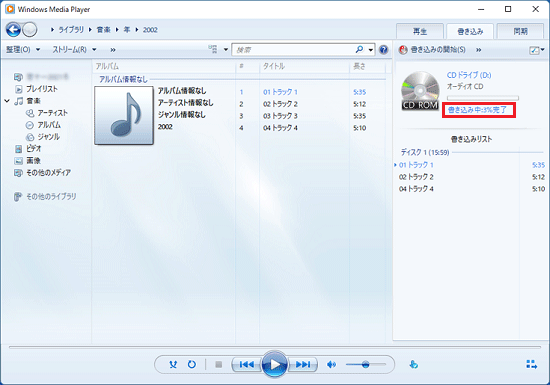Image resolution: width=550 pixels, height=385 pixels.
Task: Click the play to device icon
Action: (x=414, y=365)
